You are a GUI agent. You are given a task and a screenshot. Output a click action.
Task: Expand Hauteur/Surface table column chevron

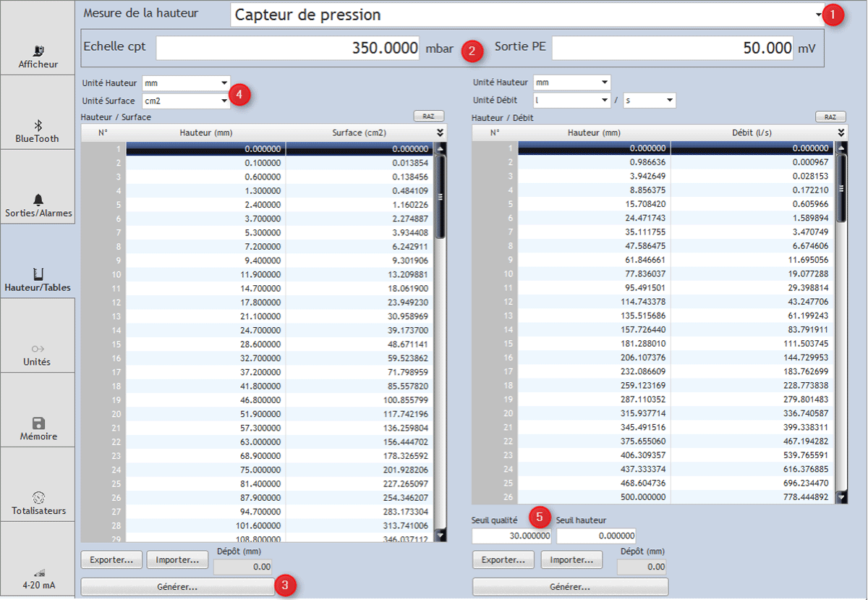(x=440, y=132)
